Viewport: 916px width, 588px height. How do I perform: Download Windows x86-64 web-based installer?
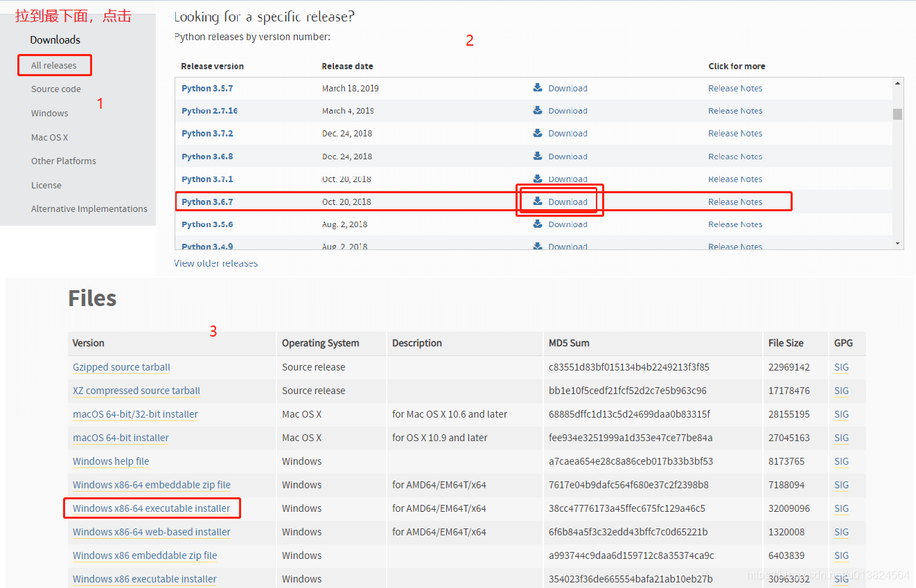(152, 532)
